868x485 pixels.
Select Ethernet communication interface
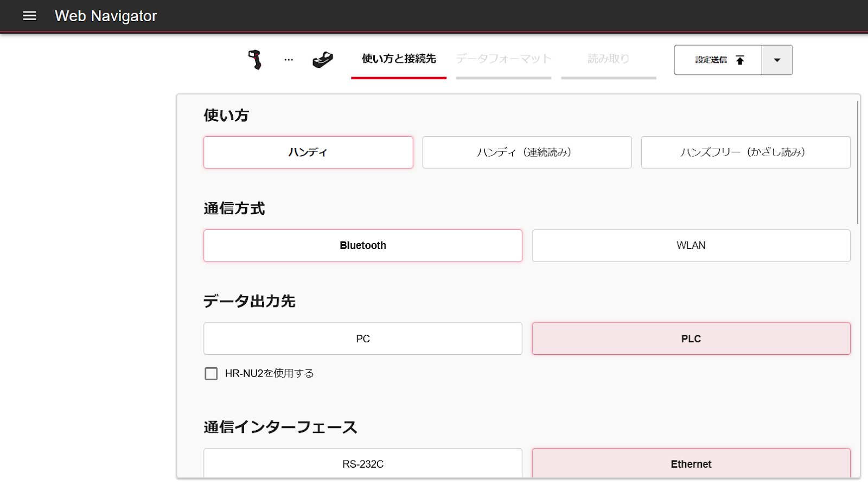691,464
